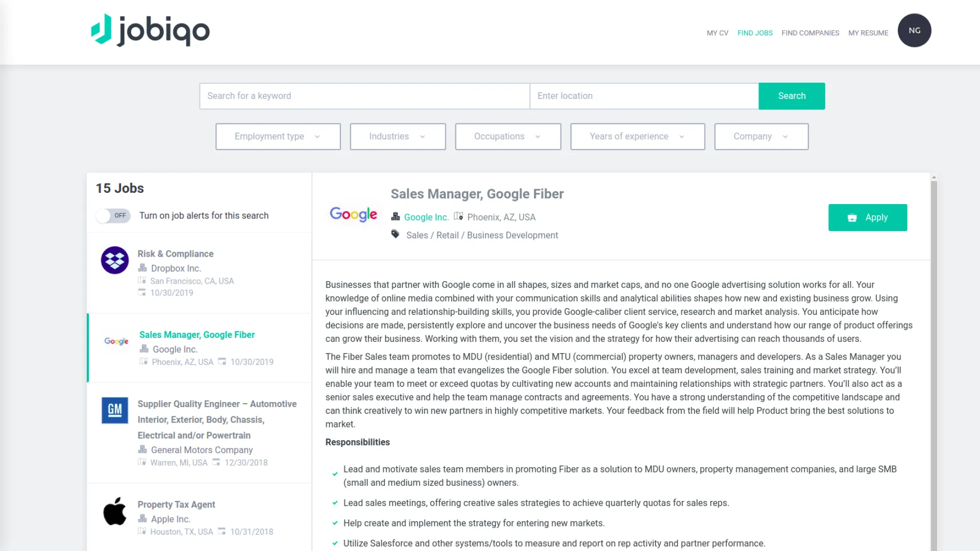Click the building icon beside General Motors Company

[142, 449]
